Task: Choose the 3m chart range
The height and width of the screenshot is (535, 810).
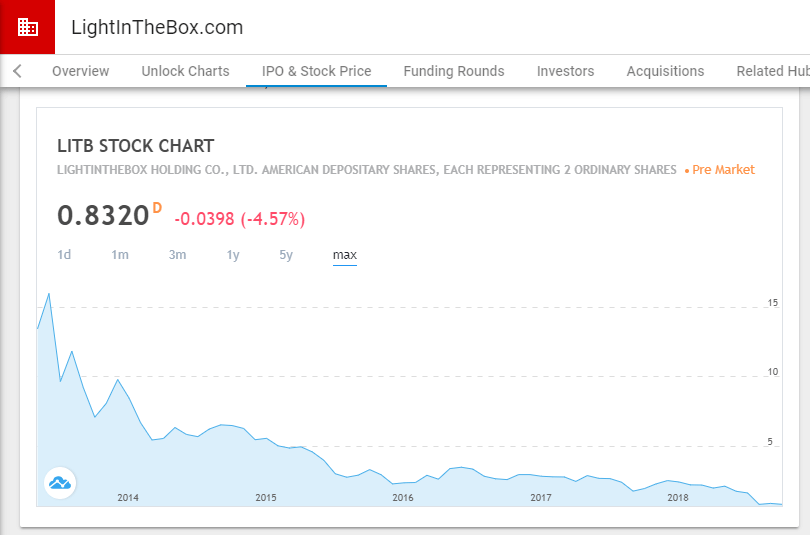Action: coord(177,255)
